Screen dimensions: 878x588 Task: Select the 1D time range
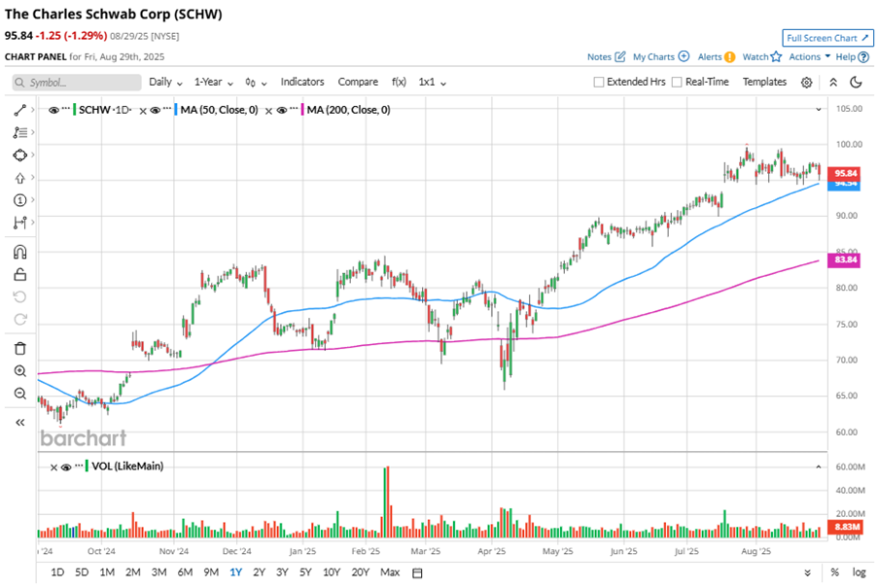57,572
